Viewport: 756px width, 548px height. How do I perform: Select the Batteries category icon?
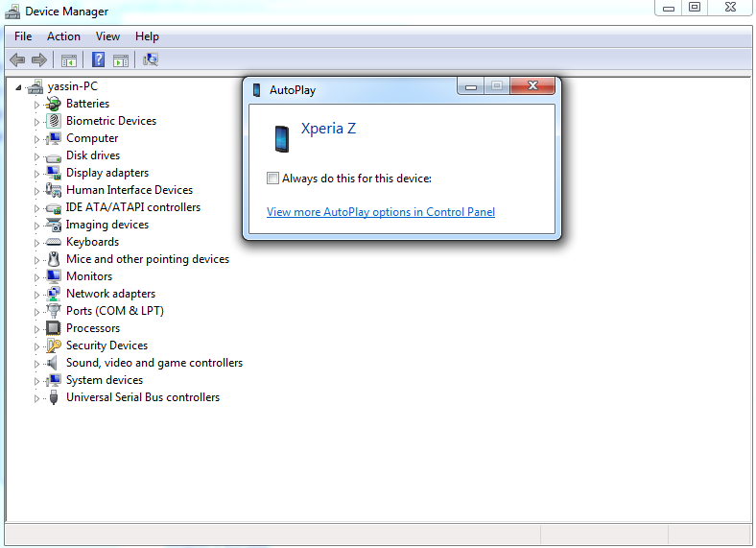pyautogui.click(x=53, y=104)
